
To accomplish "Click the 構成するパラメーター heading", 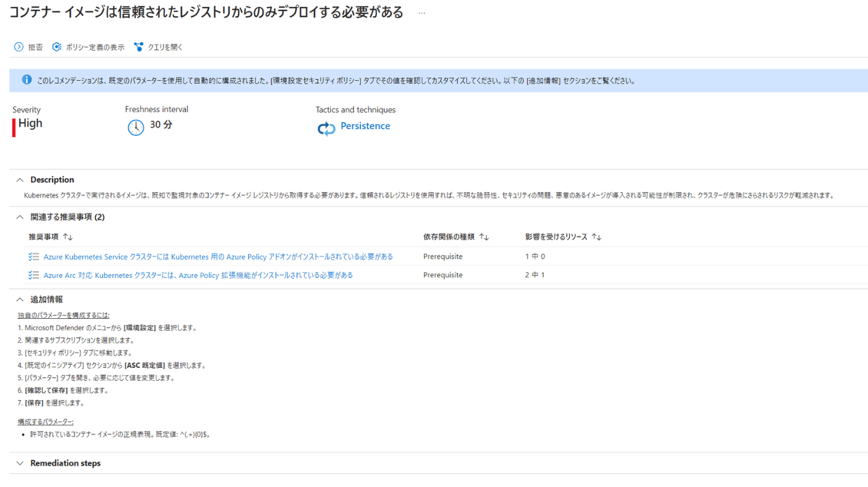I will pos(46,422).
